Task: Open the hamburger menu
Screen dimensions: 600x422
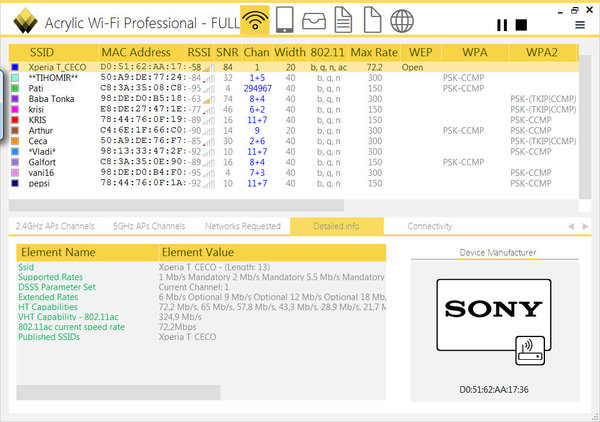Action: [580, 25]
